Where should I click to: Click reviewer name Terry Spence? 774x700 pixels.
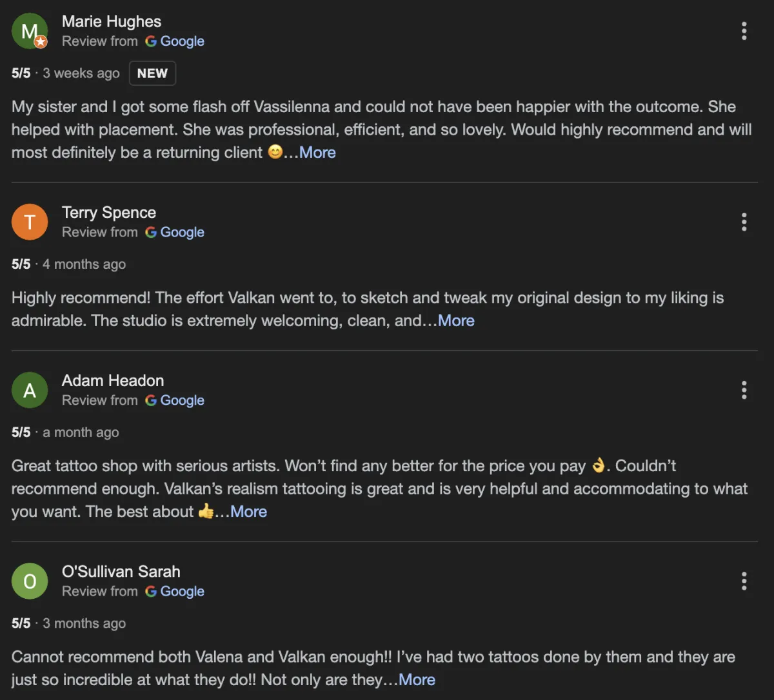[109, 213]
